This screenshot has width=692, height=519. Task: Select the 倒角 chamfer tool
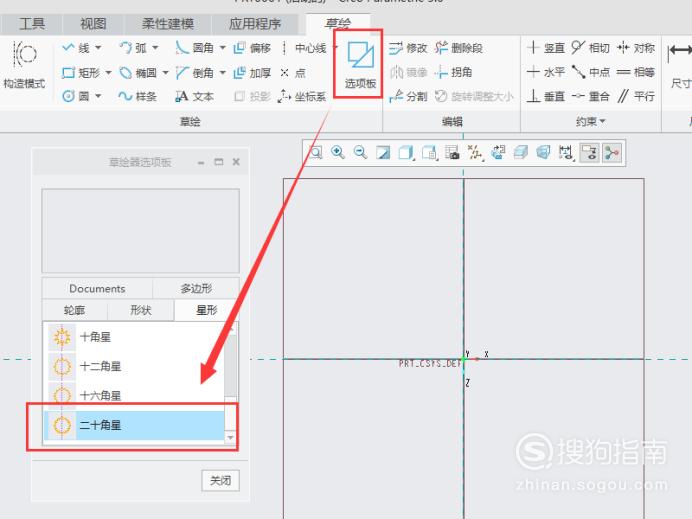pos(195,72)
